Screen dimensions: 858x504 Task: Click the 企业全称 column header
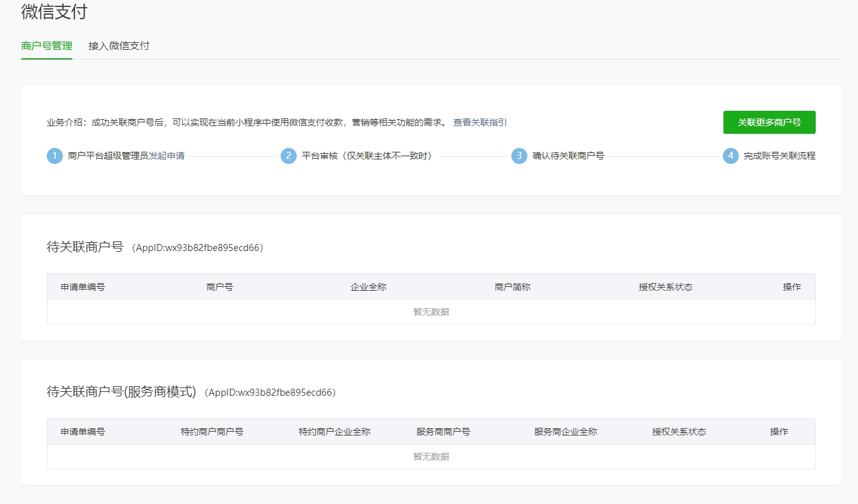pyautogui.click(x=368, y=287)
